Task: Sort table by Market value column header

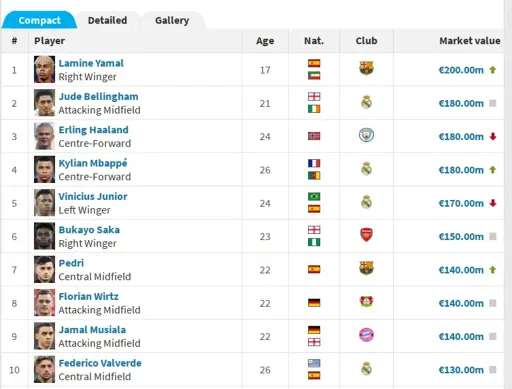Action: coord(470,41)
